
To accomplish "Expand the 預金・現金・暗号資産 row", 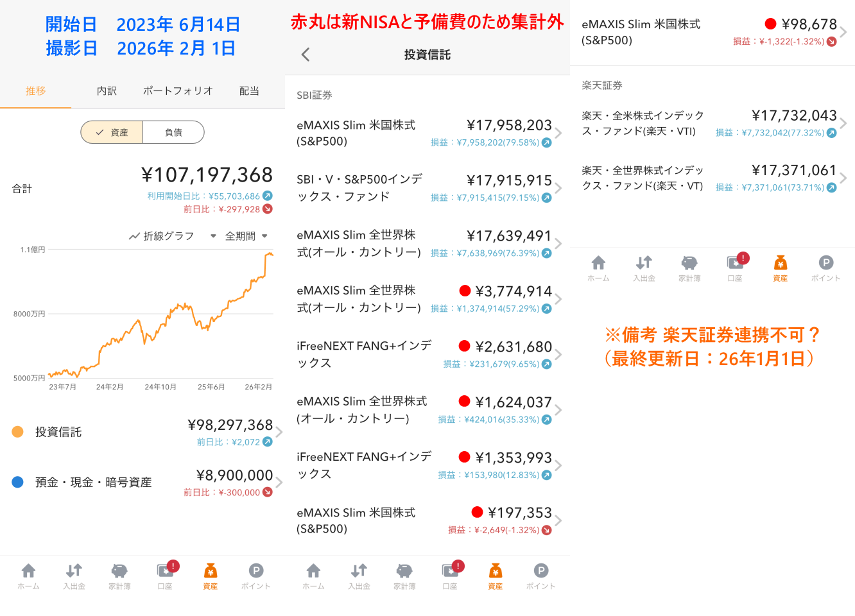I will (x=279, y=483).
